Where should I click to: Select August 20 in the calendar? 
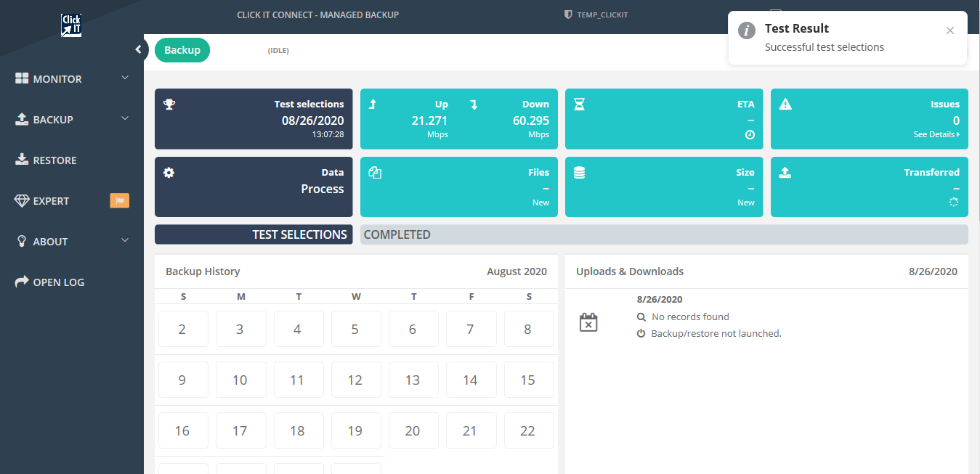click(x=413, y=430)
